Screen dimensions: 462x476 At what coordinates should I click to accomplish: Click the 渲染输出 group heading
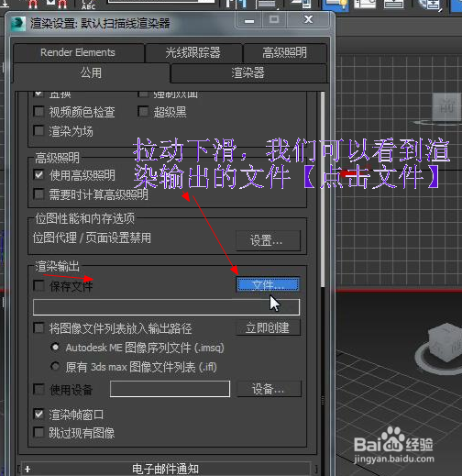(x=57, y=266)
